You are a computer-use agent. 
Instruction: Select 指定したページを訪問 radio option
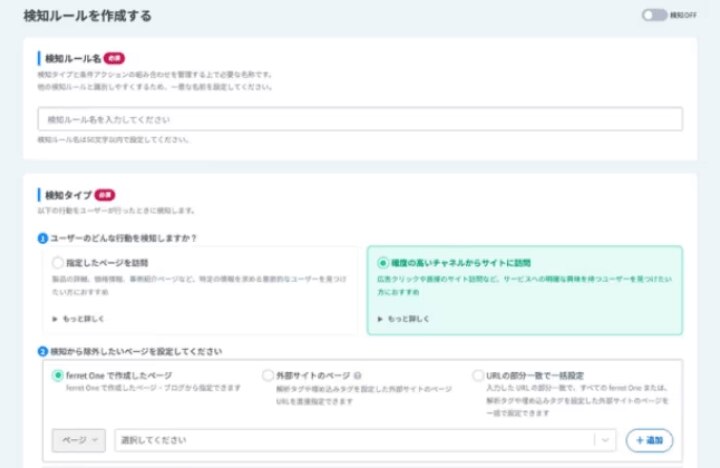(x=57, y=262)
